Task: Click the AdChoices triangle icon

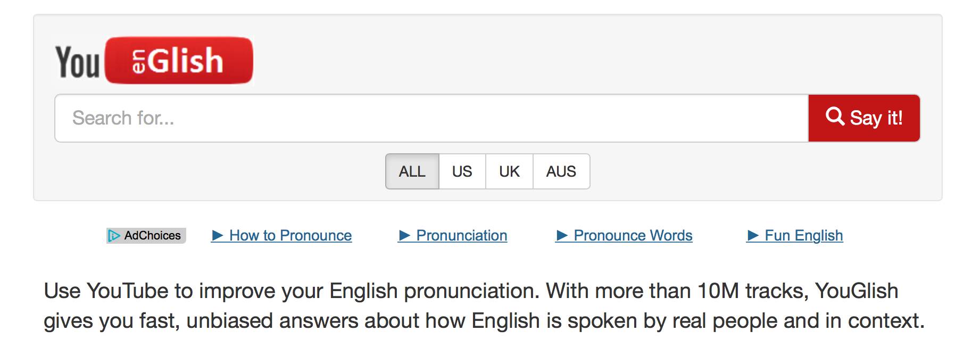Action: 114,236
